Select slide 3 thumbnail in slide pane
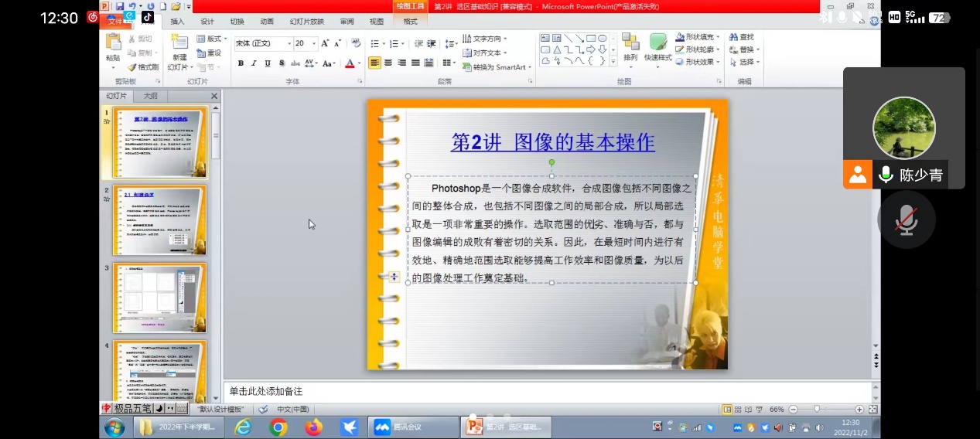 pyautogui.click(x=159, y=298)
